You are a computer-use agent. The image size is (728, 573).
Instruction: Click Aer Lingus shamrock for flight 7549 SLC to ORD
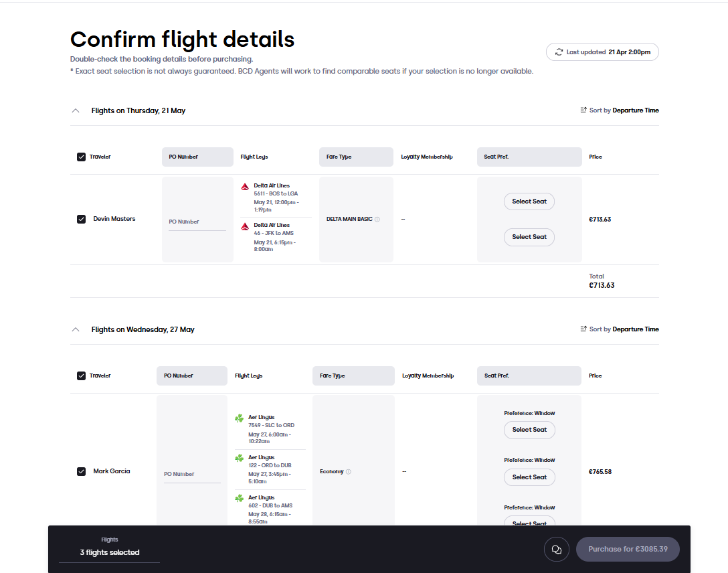tap(239, 418)
